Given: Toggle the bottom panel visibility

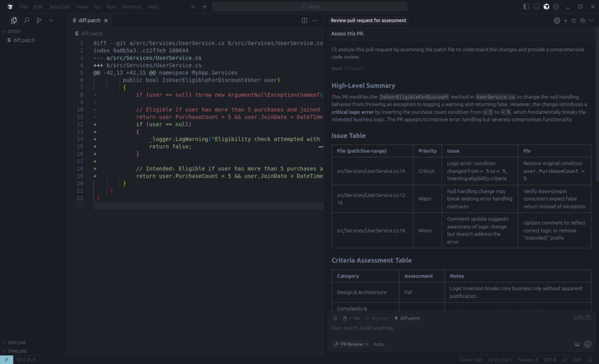Looking at the screenshot, I should pyautogui.click(x=536, y=6).
